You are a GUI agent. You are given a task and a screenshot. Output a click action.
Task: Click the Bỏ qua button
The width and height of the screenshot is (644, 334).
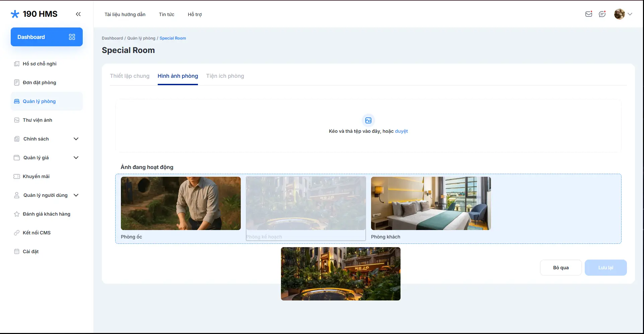coord(561,268)
